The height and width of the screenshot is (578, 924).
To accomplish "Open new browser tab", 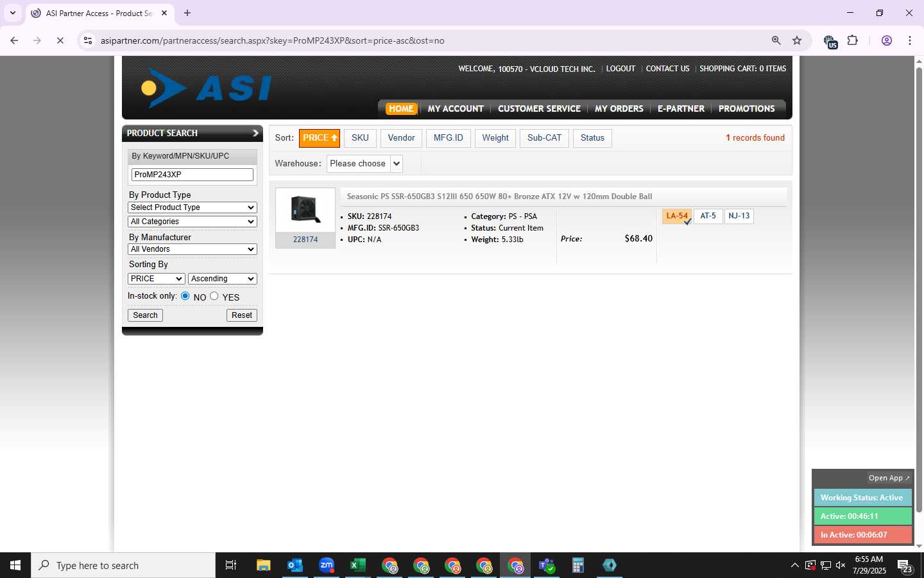I will pyautogui.click(x=187, y=13).
